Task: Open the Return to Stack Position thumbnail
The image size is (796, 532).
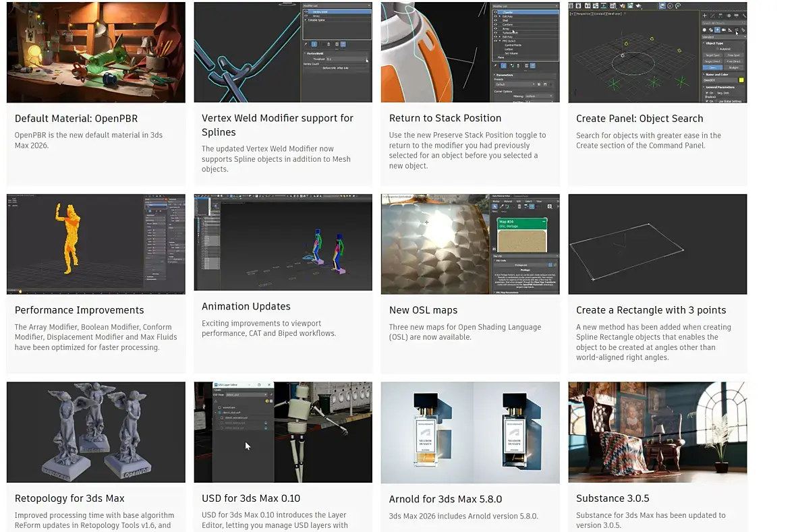Action: click(x=470, y=53)
